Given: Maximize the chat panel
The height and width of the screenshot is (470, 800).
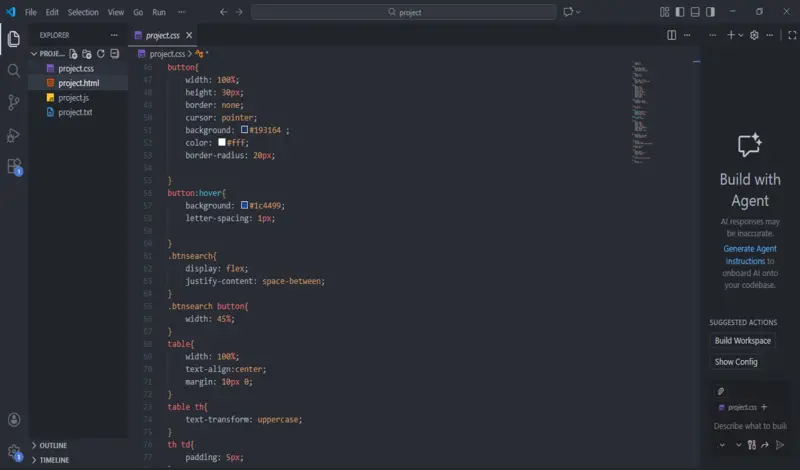Looking at the screenshot, I should (x=792, y=35).
